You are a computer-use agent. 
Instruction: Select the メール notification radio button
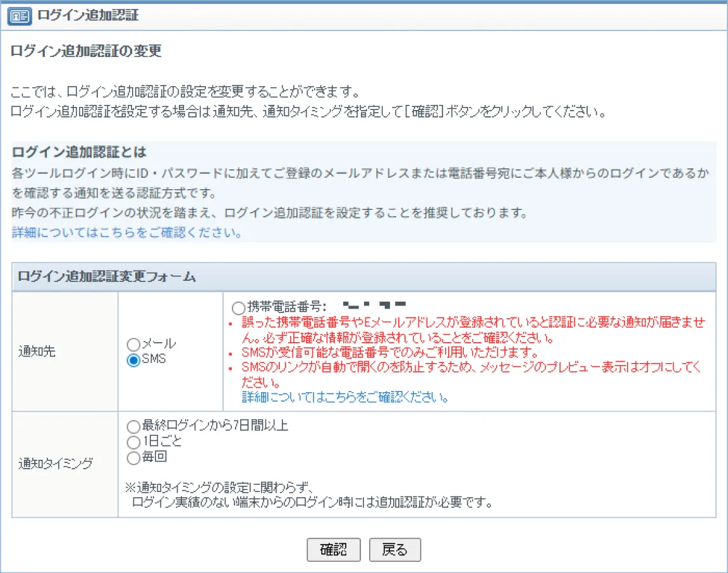[133, 345]
